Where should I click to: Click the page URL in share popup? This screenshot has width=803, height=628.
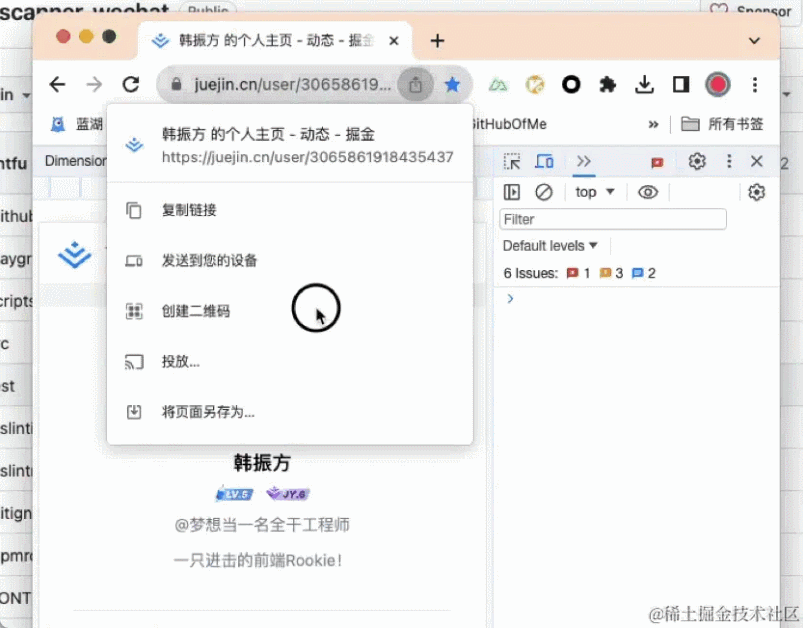click(307, 157)
